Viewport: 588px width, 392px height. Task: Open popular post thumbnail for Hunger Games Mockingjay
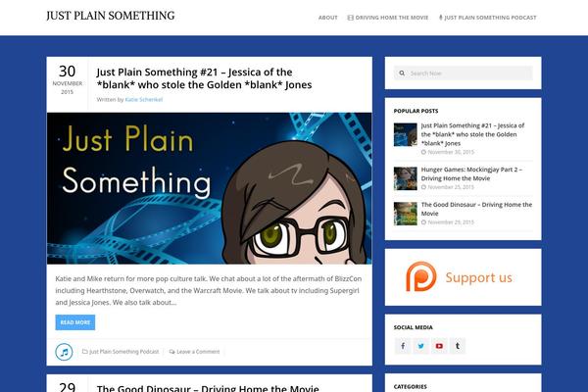[x=405, y=178]
